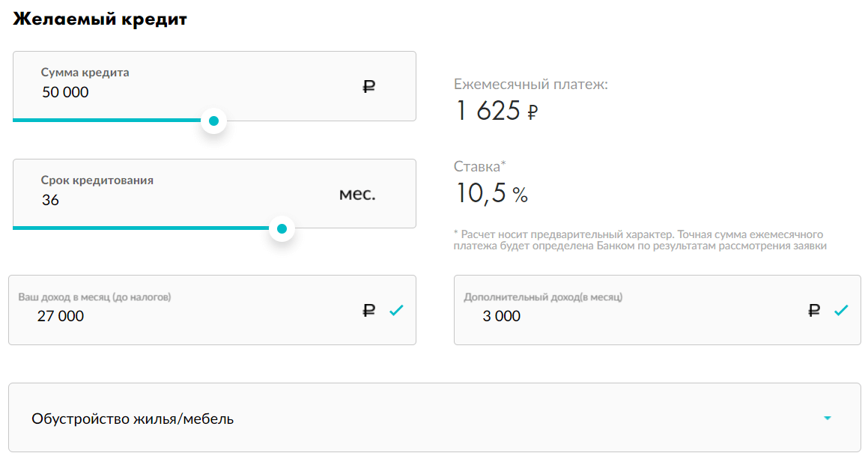Edit the additional income value 3 000
868x462 pixels.
501,317
